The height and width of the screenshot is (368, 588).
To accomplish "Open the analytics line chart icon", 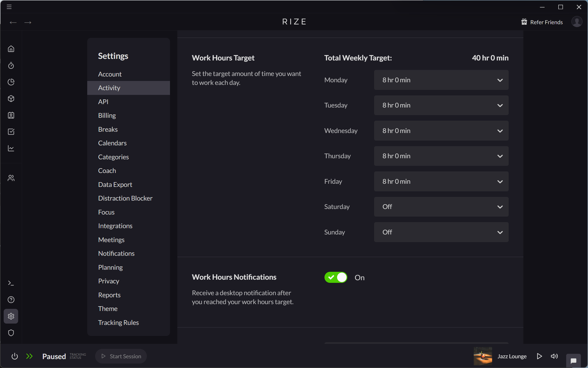I will [11, 148].
